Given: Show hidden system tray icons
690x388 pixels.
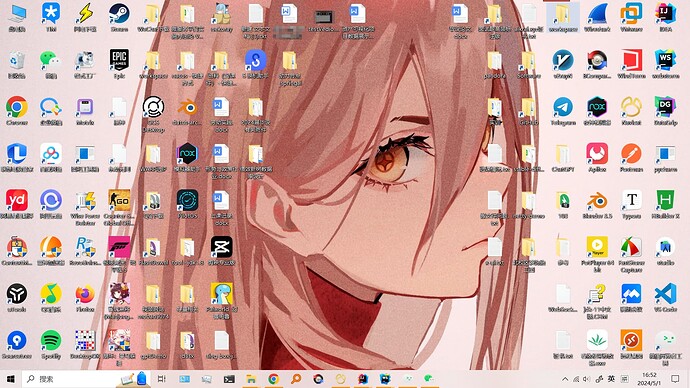Looking at the screenshot, I should (565, 379).
